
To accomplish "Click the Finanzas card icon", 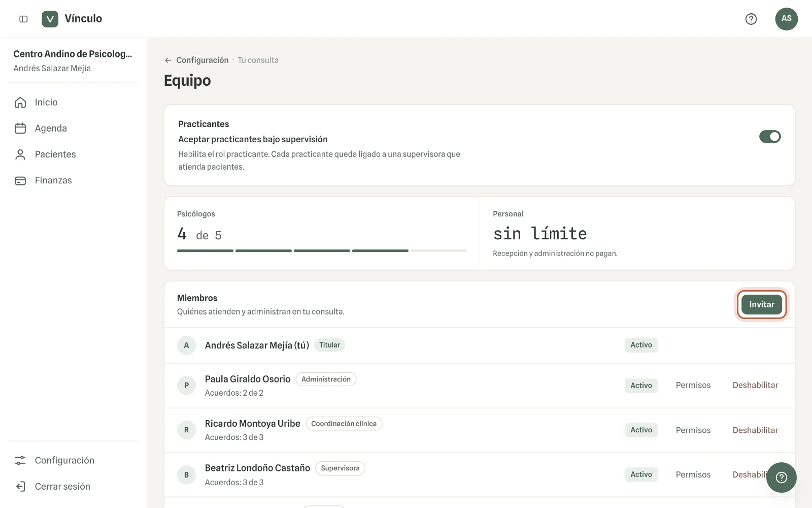I will point(20,180).
